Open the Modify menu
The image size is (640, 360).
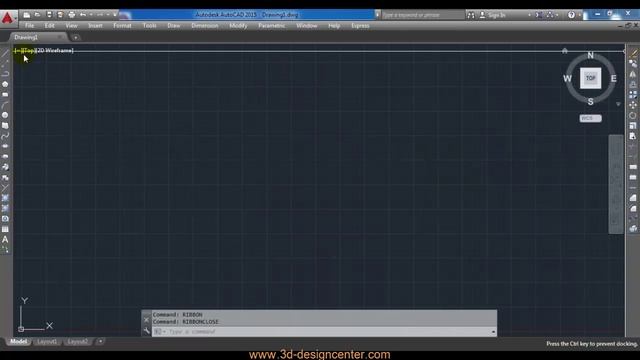pyautogui.click(x=238, y=26)
